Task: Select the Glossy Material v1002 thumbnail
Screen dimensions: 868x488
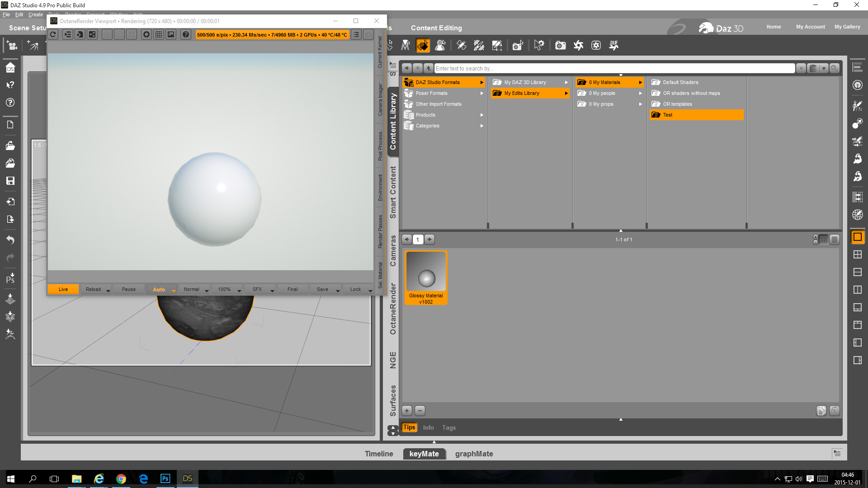Action: pyautogui.click(x=426, y=277)
